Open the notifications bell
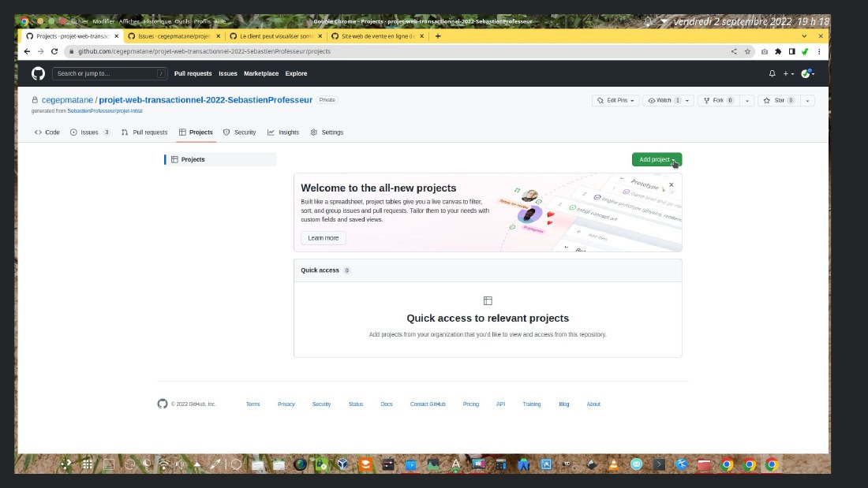 773,73
